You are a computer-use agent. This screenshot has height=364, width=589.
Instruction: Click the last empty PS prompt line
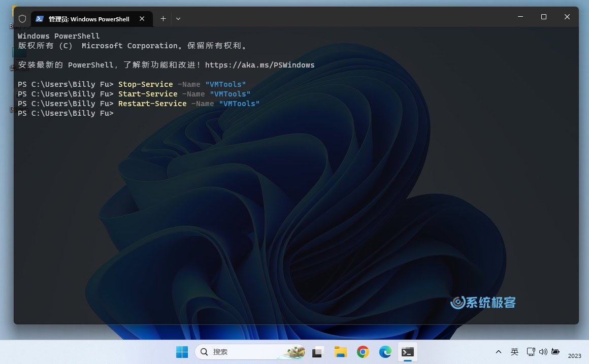pos(66,113)
